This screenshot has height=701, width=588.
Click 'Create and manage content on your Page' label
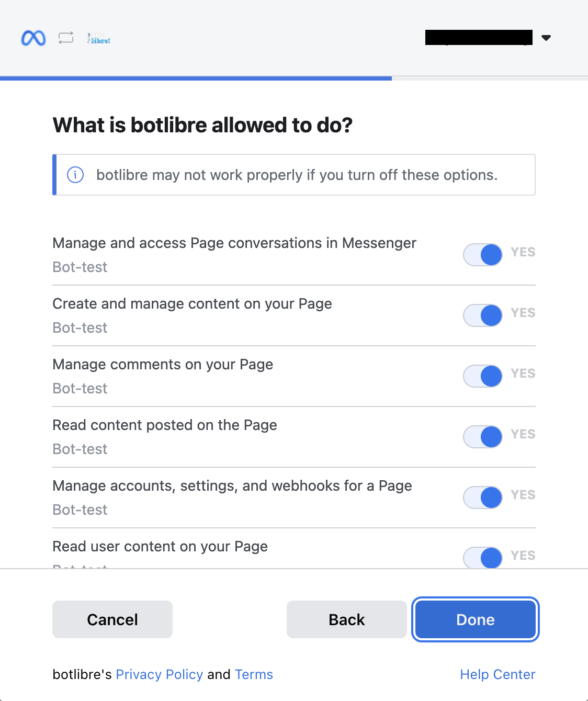tap(193, 304)
